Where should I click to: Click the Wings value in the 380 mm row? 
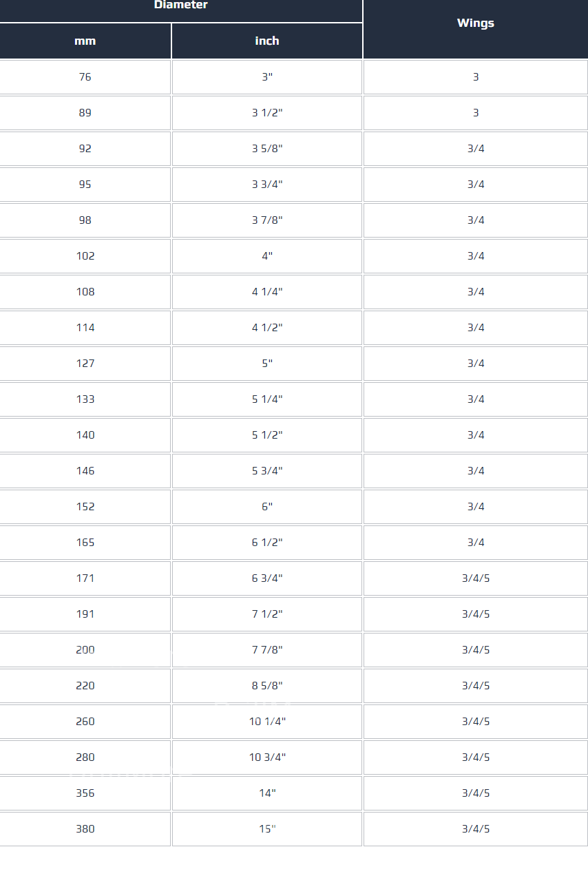click(475, 829)
